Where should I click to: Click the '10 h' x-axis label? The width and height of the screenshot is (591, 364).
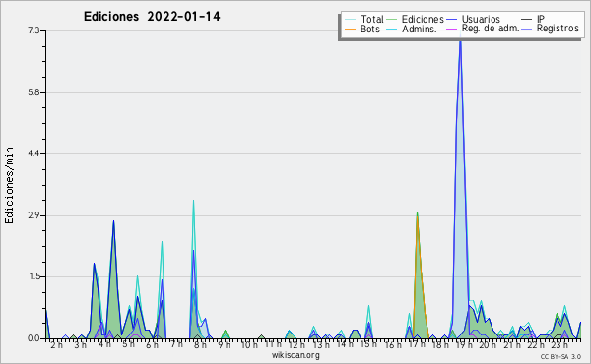click(x=249, y=345)
